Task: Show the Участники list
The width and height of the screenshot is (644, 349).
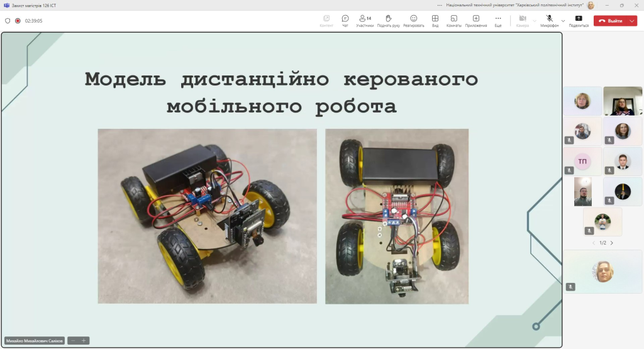Action: point(365,21)
